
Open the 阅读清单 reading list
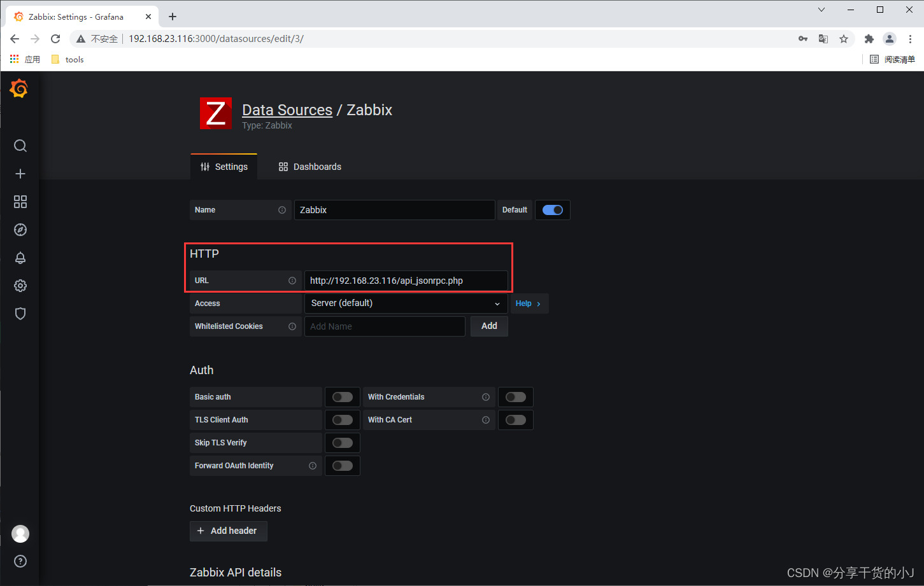point(893,59)
